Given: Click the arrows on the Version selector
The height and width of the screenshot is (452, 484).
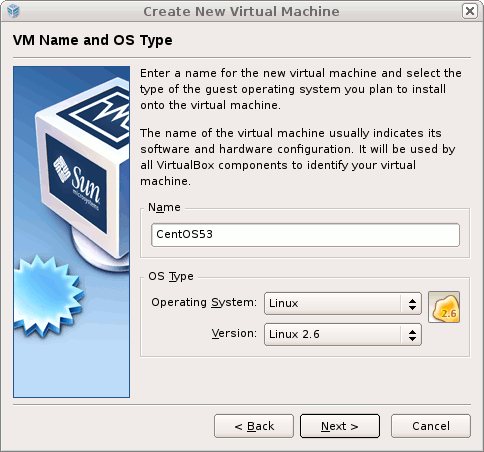Looking at the screenshot, I should [412, 335].
